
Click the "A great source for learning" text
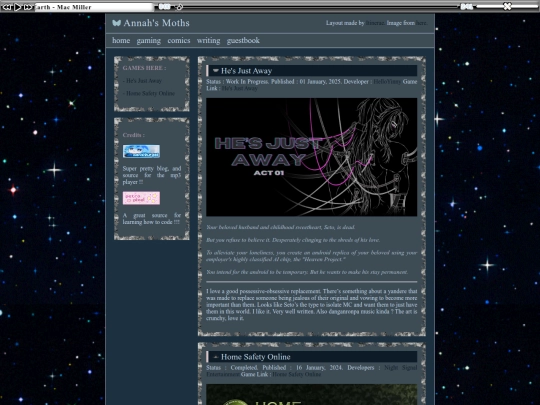tap(152, 219)
